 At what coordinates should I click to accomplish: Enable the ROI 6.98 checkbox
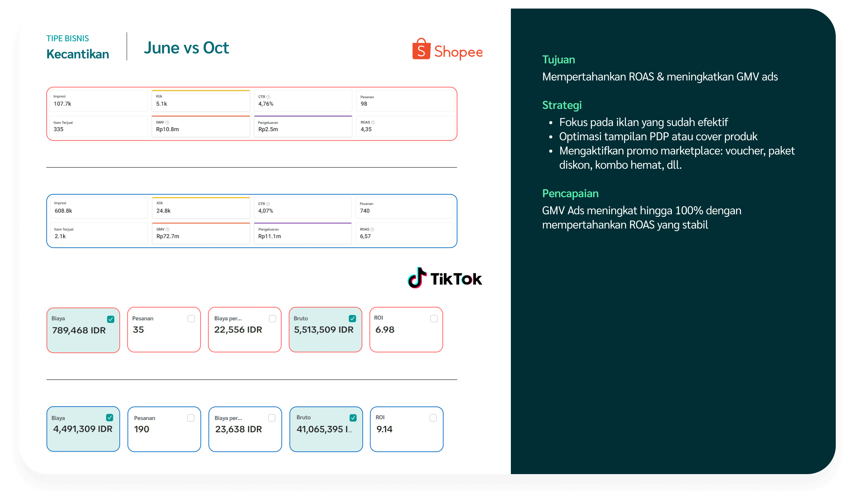[x=434, y=319]
